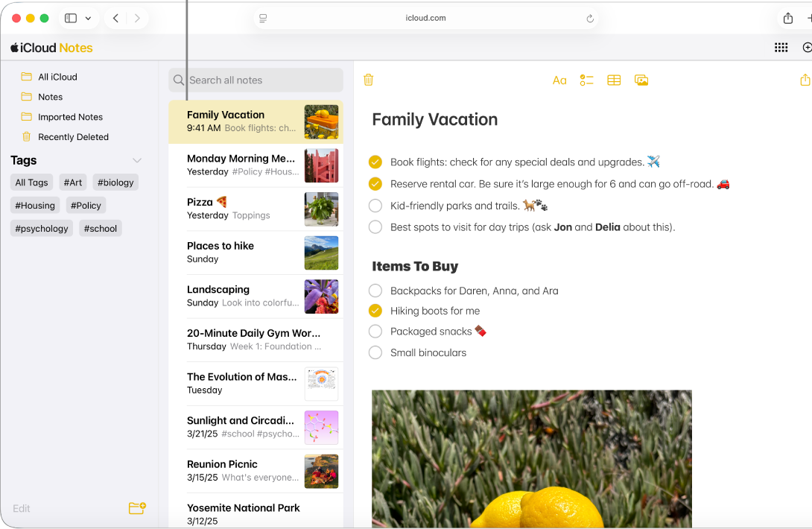Image resolution: width=812 pixels, height=529 pixels.
Task: Click the Family Vacation note title heading
Action: click(435, 120)
